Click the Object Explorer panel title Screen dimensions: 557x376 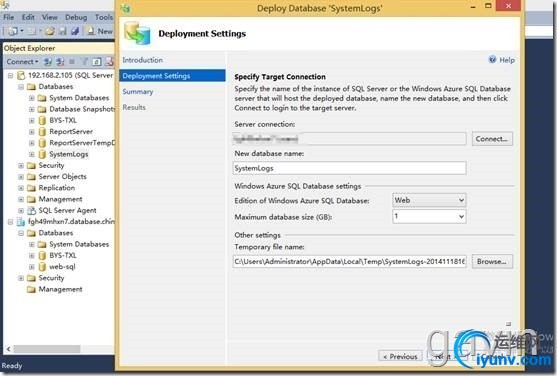pos(29,48)
